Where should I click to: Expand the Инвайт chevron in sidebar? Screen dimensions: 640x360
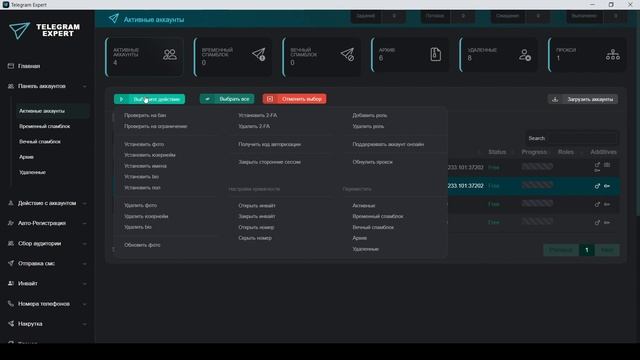[84, 284]
